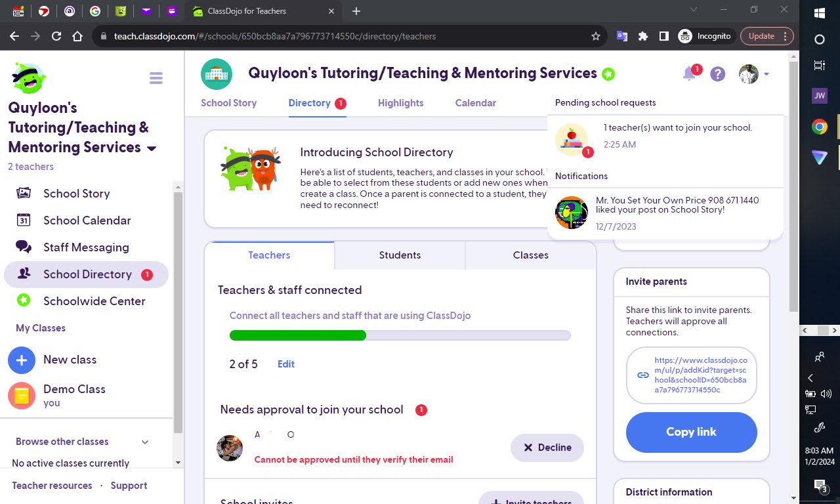Open the Schoolwide Center
Screen dimensions: 840x504
[x=94, y=301]
